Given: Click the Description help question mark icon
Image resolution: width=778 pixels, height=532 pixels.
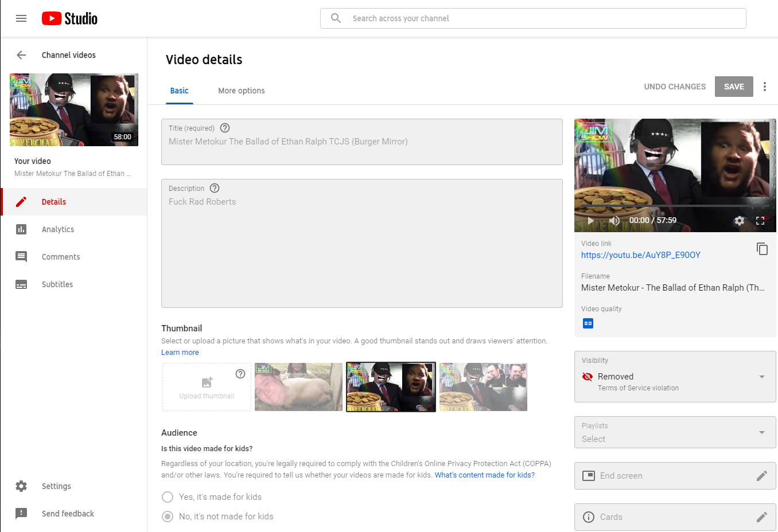Looking at the screenshot, I should (x=215, y=188).
